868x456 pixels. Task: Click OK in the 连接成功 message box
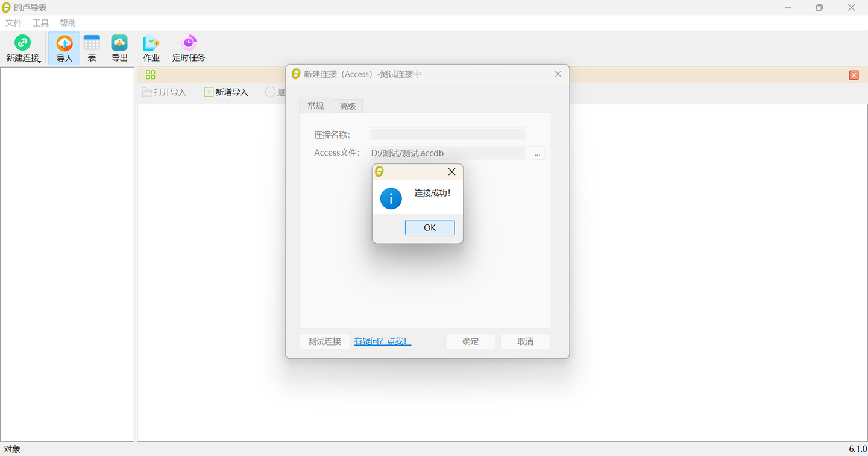tap(430, 227)
